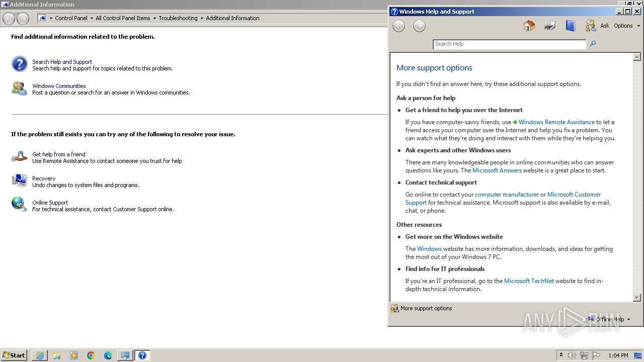Click Back button in Control Panel window
Image resolution: width=644 pixels, height=362 pixels.
9,19
